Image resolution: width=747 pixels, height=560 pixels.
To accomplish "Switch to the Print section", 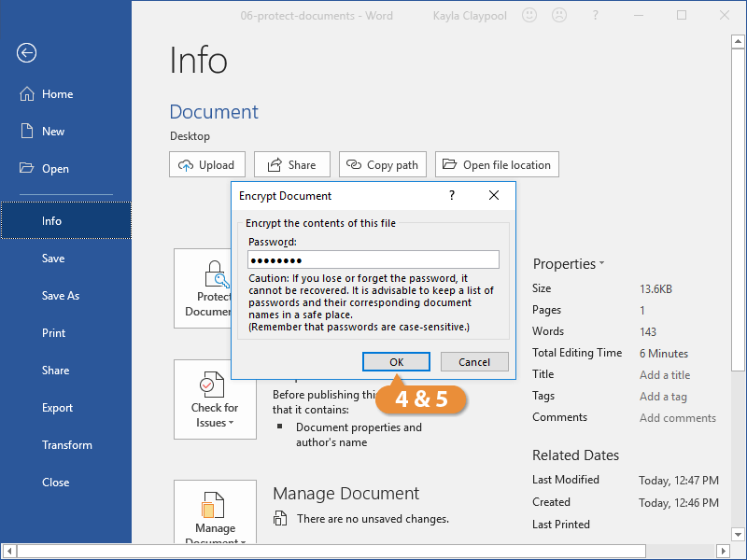I will pos(53,332).
